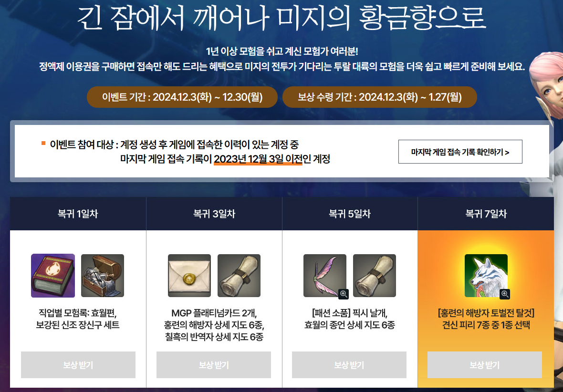Select the 복귀 1일차 header
This screenshot has height=392, width=563.
point(78,214)
